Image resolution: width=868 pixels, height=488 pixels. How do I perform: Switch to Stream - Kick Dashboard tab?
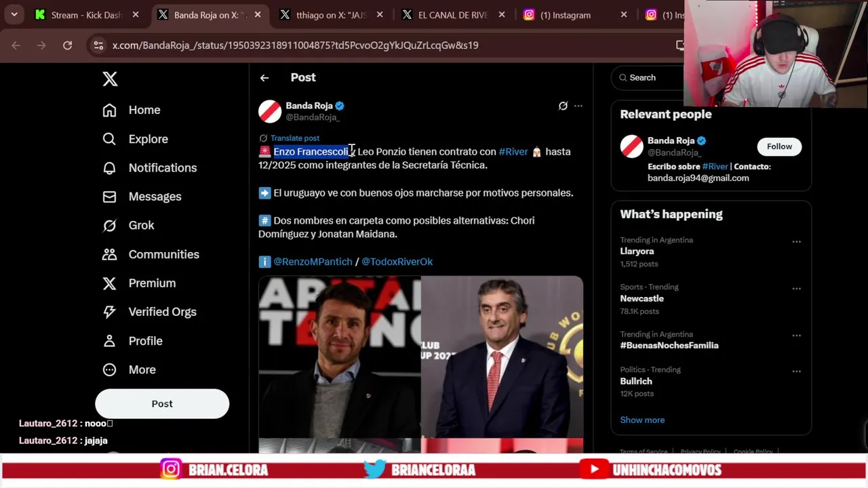tap(87, 15)
